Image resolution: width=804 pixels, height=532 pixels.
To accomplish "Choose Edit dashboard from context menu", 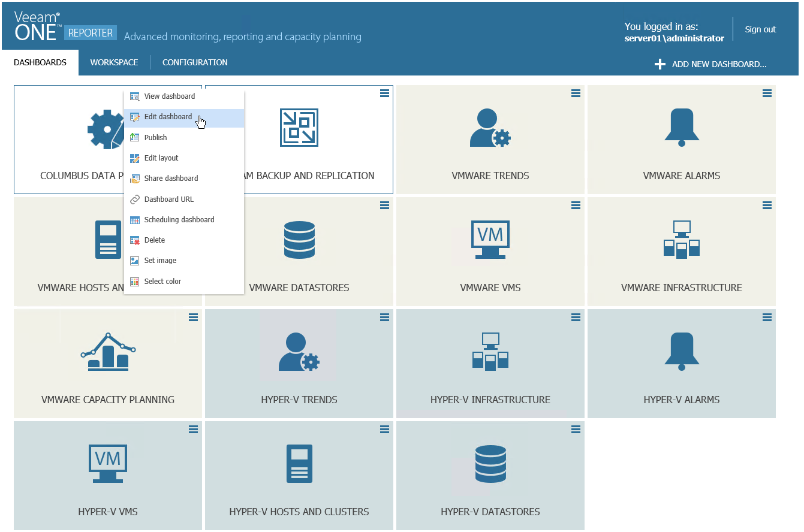I will (x=184, y=117).
